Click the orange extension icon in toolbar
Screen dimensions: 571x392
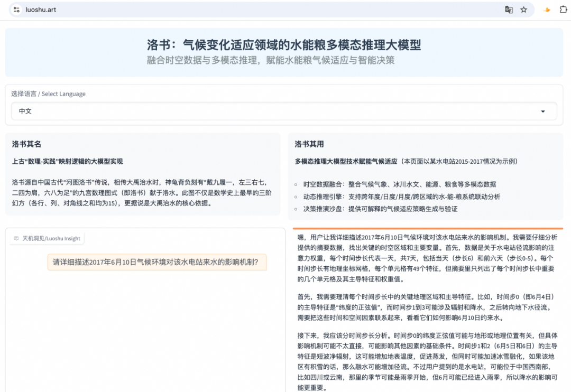click(546, 10)
